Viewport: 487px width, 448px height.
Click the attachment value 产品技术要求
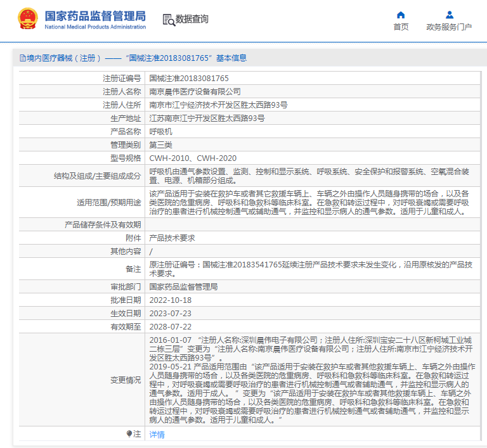pyautogui.click(x=172, y=238)
